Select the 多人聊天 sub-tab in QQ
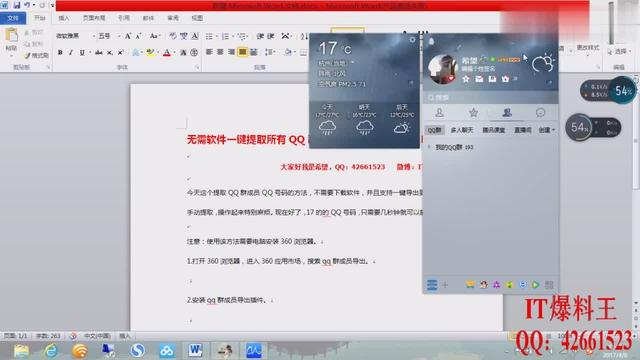 [x=462, y=130]
